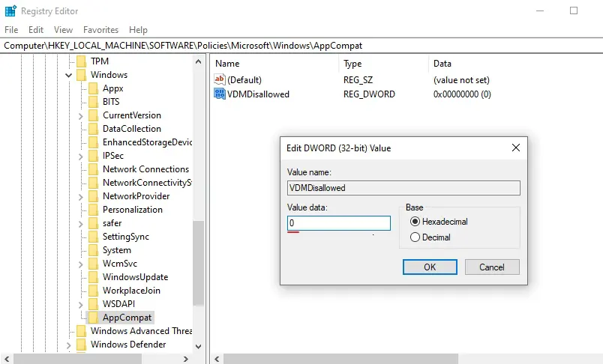Viewport: 603px width, 364px height.
Task: Click the CurrentVersion folder icon
Action: [x=93, y=115]
